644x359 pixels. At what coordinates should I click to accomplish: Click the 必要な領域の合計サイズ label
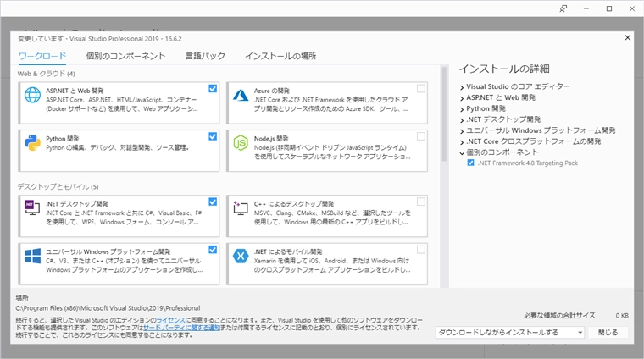tap(559, 316)
